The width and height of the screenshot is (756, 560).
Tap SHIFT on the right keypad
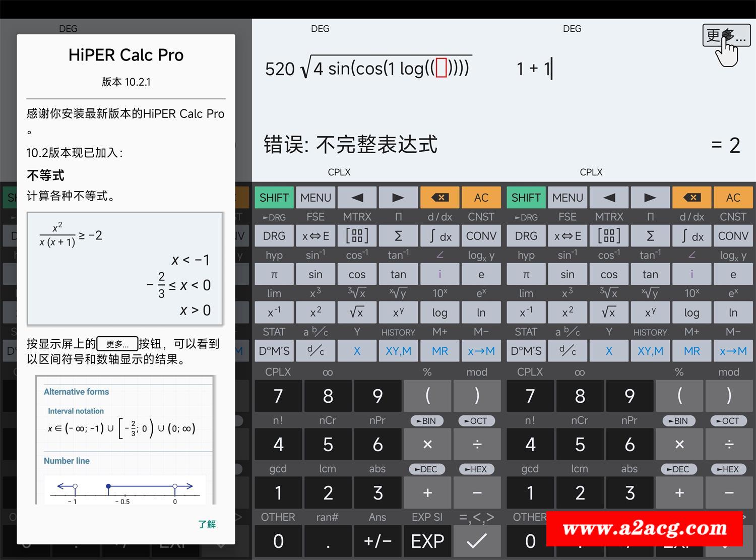(x=526, y=198)
